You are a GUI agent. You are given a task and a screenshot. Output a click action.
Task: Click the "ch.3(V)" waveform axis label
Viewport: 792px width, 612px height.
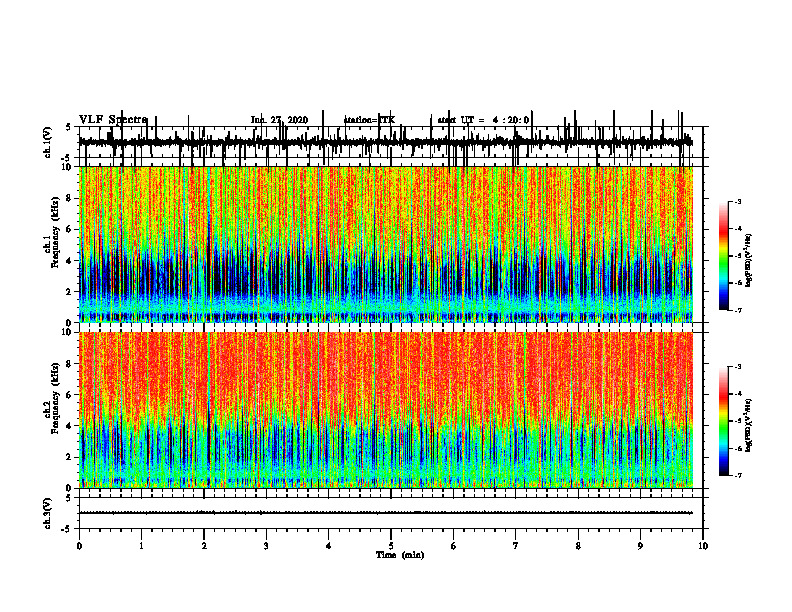tap(48, 514)
